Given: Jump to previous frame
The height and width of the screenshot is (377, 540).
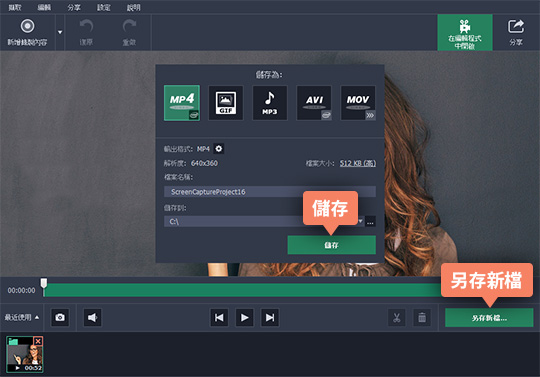Looking at the screenshot, I should point(219,317).
